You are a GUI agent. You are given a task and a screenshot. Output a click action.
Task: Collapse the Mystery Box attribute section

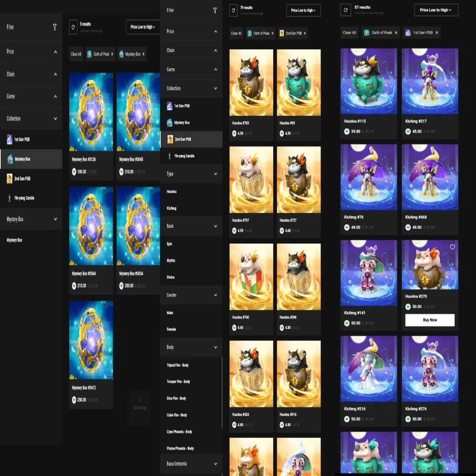[x=31, y=219]
